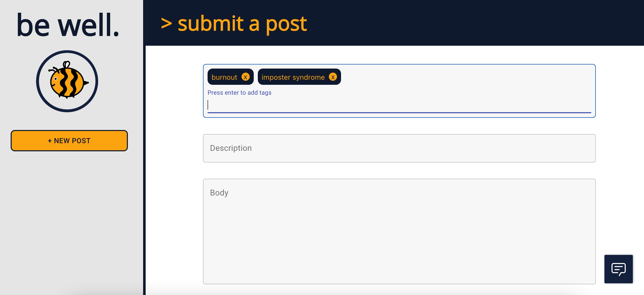Select the 'submit a post' header
Screen dimensions: 644x295
(242, 24)
